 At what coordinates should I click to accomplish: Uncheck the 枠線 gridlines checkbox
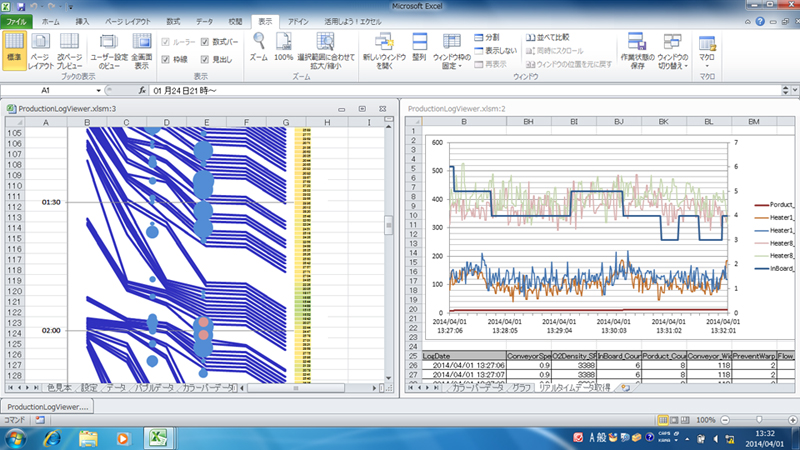tap(165, 60)
